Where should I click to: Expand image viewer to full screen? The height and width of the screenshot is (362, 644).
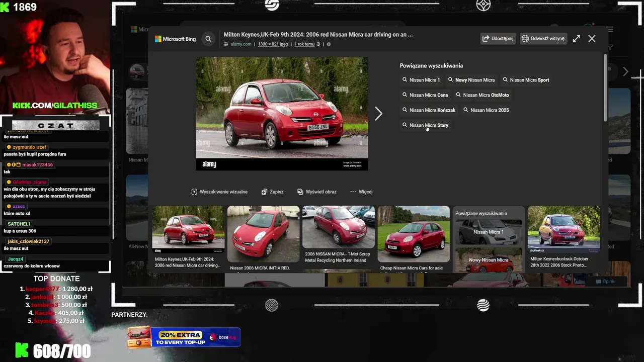coord(577,39)
